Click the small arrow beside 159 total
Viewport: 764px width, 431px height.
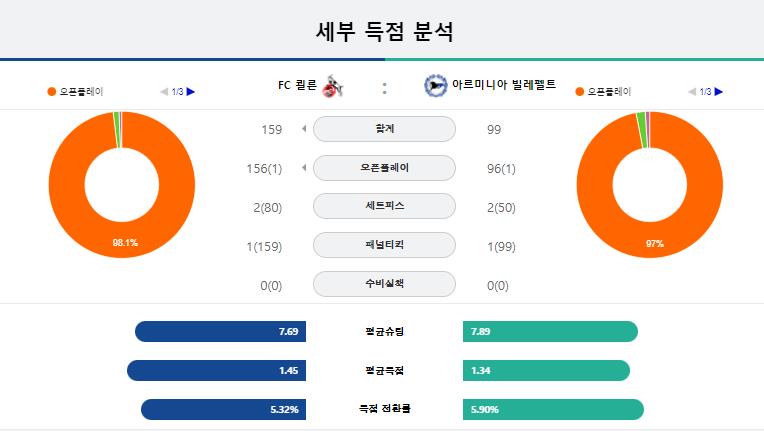coord(304,129)
